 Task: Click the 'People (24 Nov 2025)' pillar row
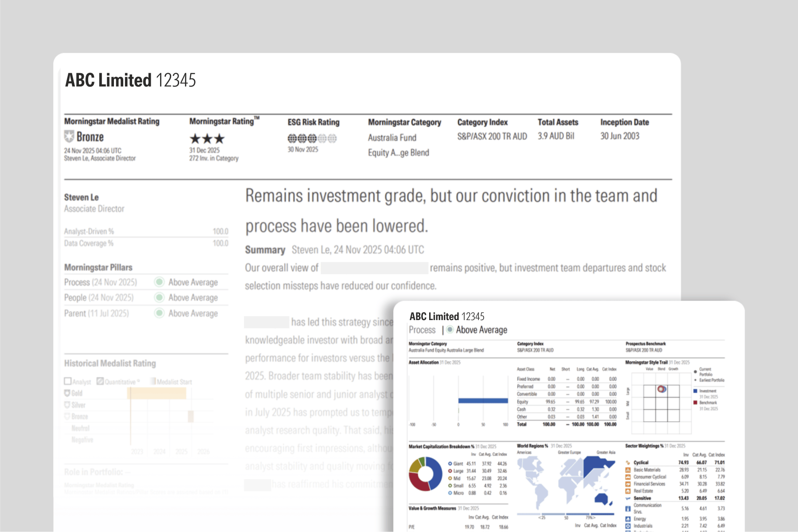(146, 297)
